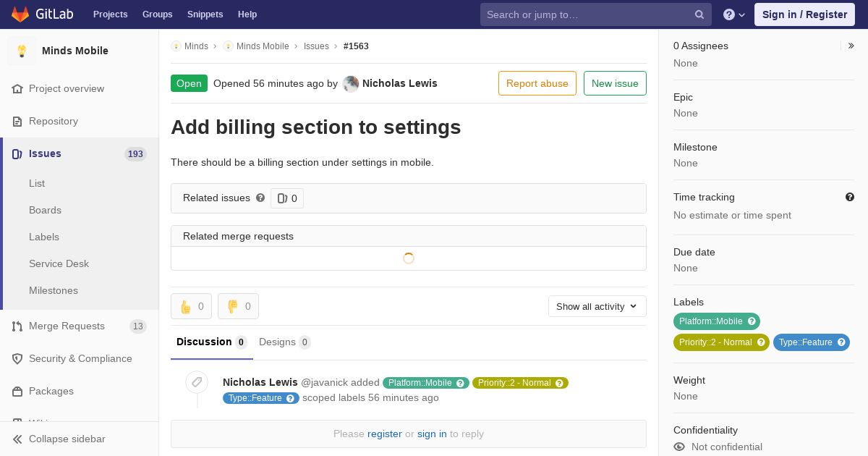868x456 pixels.
Task: Click the Report abuse button
Action: click(537, 83)
